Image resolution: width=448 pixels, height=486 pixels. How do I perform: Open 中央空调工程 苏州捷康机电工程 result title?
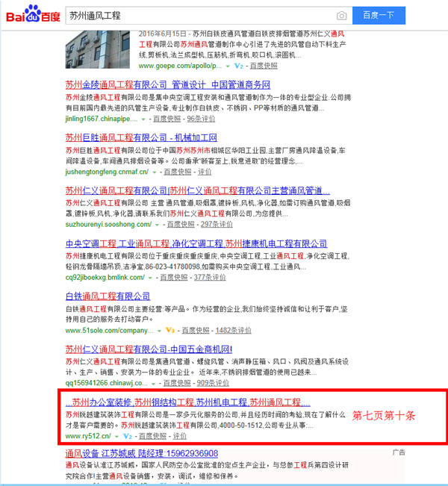[x=196, y=243]
